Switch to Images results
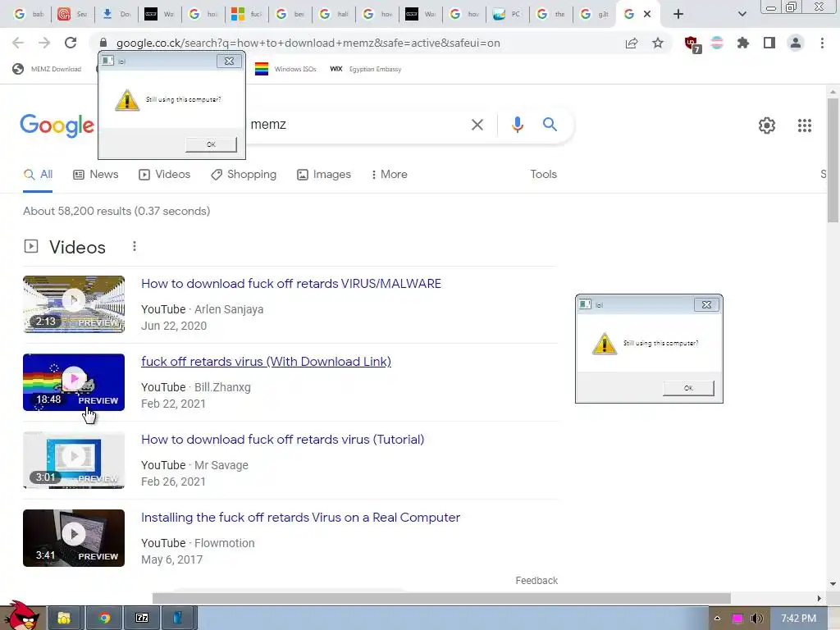Image resolution: width=840 pixels, height=630 pixels. (324, 175)
